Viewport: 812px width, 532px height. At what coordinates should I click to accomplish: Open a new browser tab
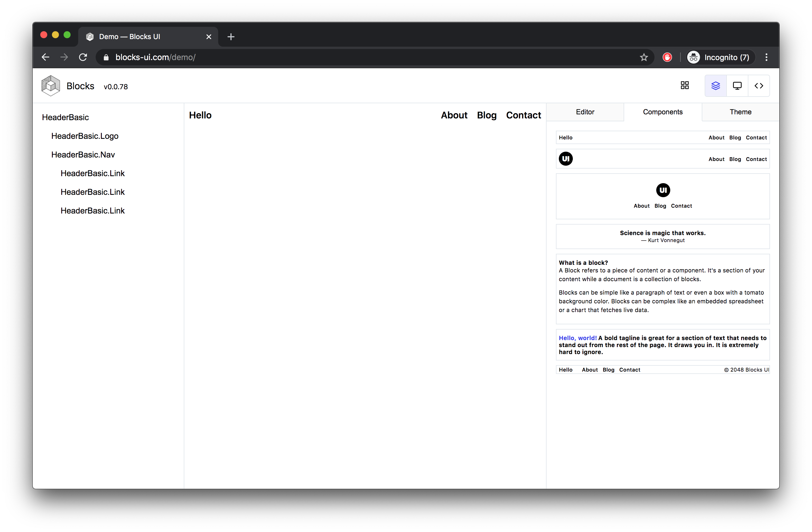pos(231,36)
